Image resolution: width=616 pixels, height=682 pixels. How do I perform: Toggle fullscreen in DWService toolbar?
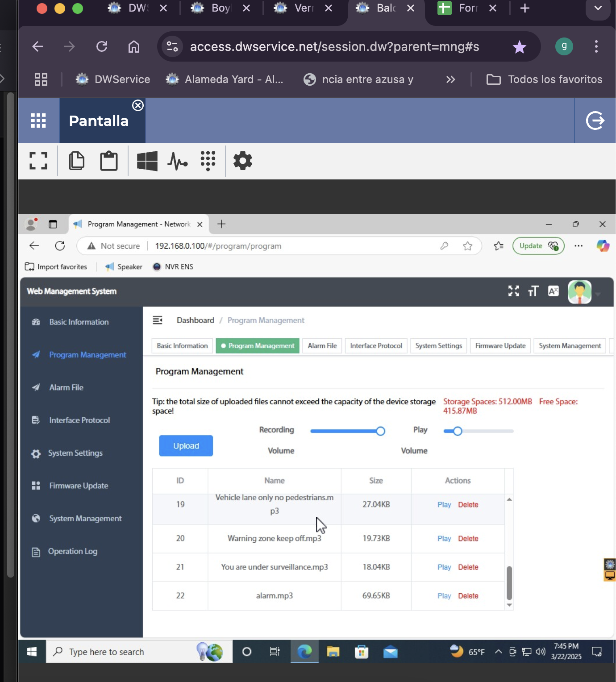click(x=38, y=161)
